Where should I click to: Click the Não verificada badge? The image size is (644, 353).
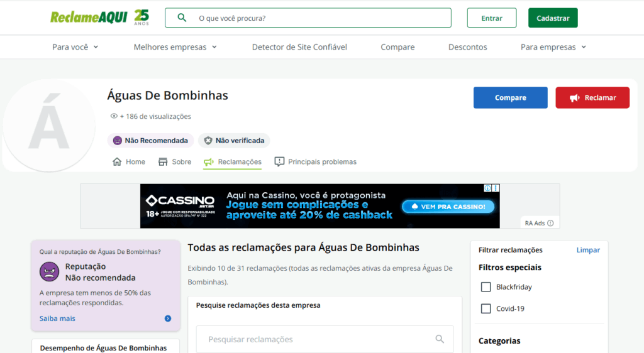[234, 141]
